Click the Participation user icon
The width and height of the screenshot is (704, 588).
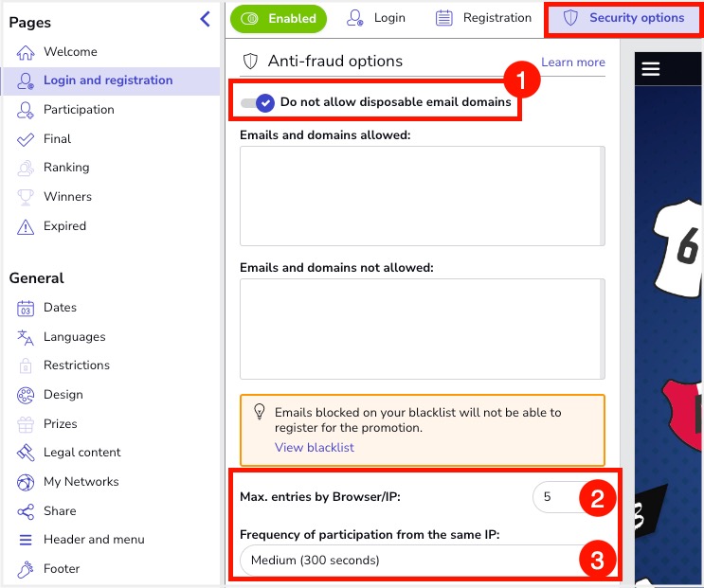click(26, 111)
